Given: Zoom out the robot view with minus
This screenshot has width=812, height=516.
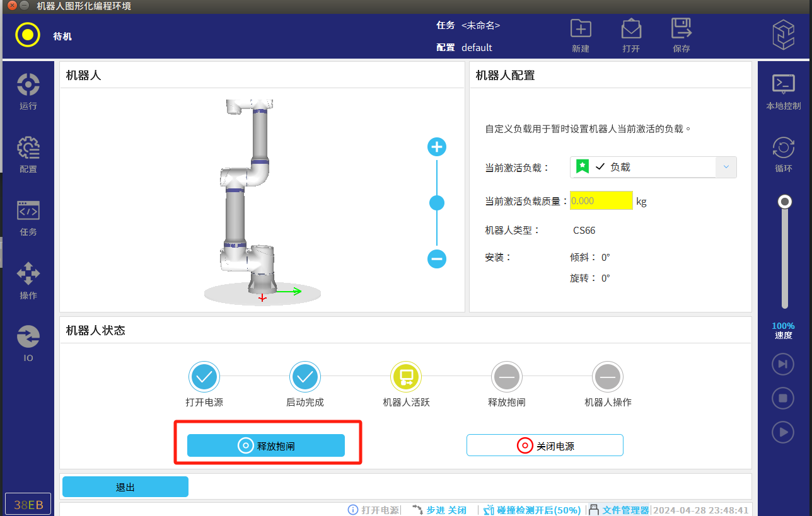Looking at the screenshot, I should click(437, 259).
